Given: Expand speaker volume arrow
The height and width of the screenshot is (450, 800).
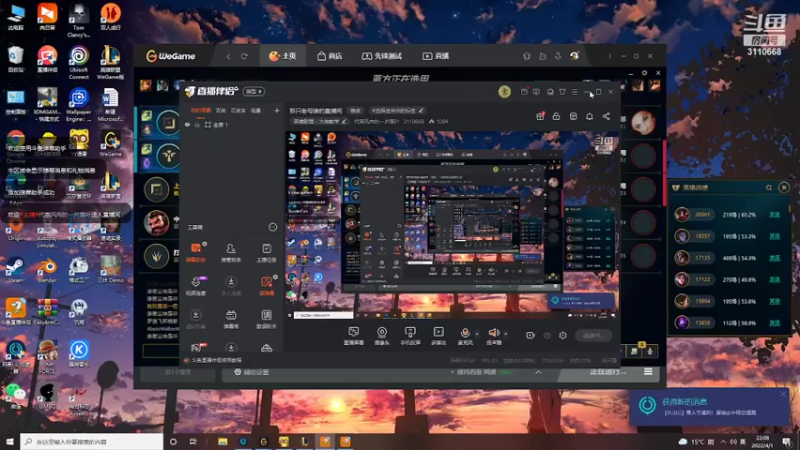Looking at the screenshot, I should [x=506, y=334].
